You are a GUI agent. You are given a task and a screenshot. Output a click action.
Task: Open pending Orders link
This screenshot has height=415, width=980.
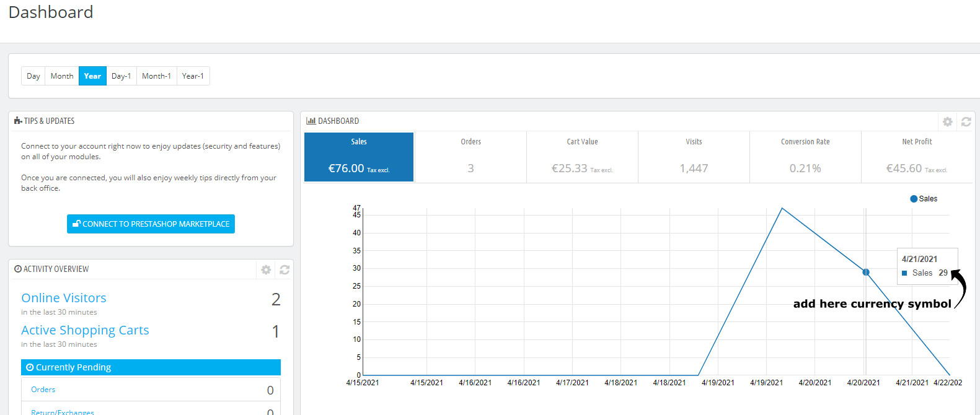click(x=43, y=390)
